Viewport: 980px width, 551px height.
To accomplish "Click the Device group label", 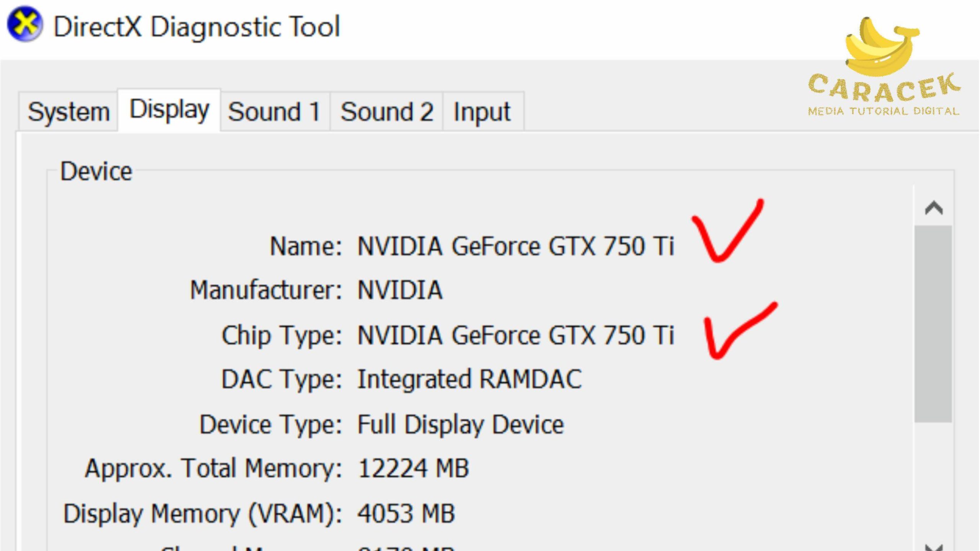I will click(x=96, y=171).
